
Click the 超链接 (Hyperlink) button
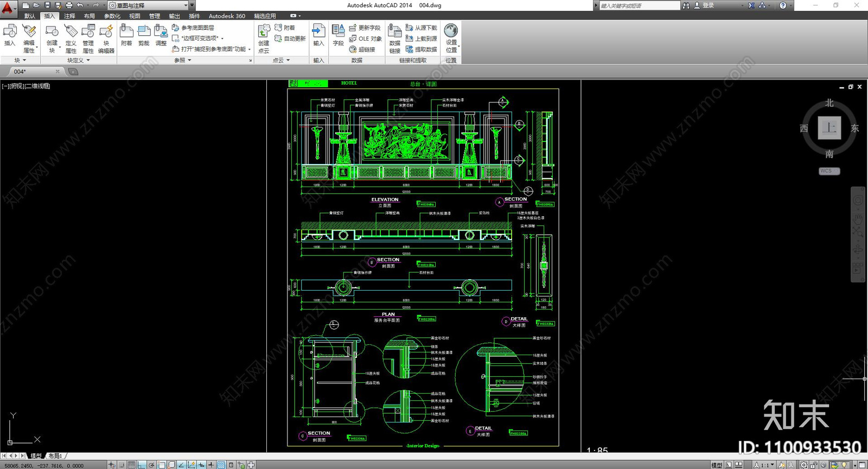click(x=362, y=49)
